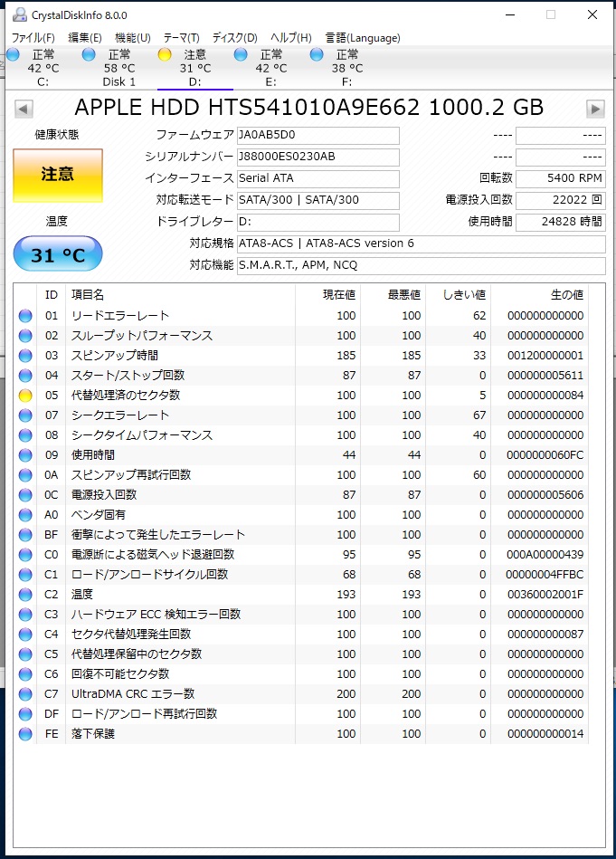Select the C5 代替処理保留中のセクタ数 row name
This screenshot has width=616, height=859.
(137, 654)
